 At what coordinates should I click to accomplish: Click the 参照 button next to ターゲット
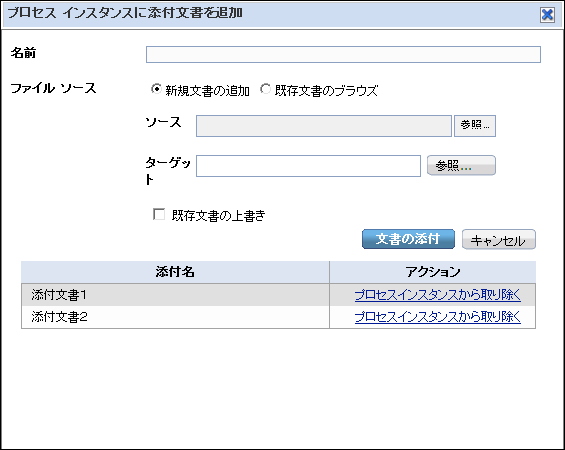pyautogui.click(x=461, y=165)
